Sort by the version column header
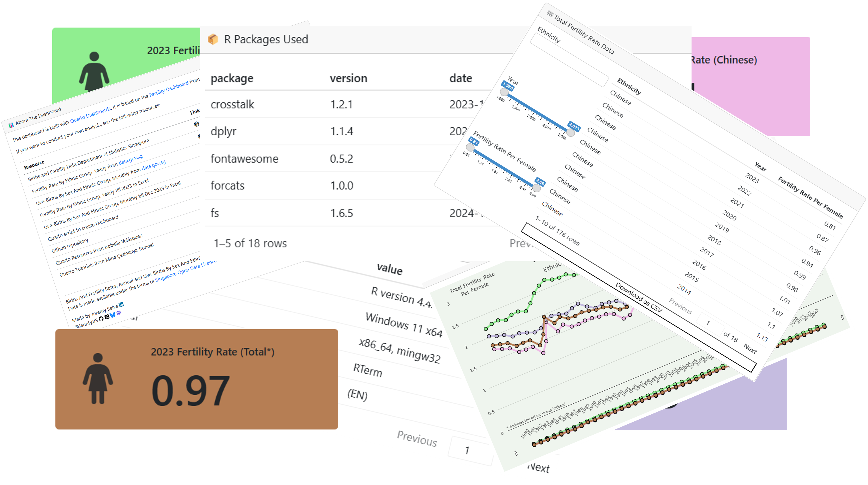The image size is (868, 485). point(348,78)
